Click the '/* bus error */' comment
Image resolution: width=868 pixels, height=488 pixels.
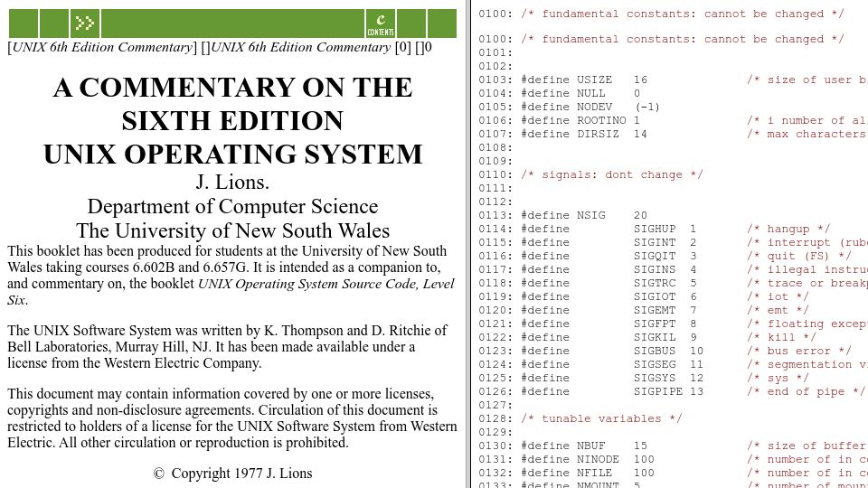click(798, 351)
